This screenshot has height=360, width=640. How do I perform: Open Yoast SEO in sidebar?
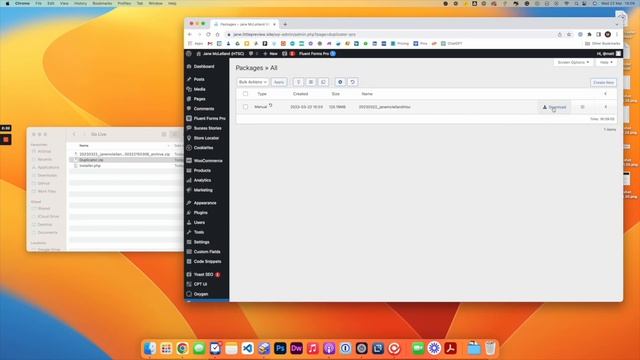203,275
